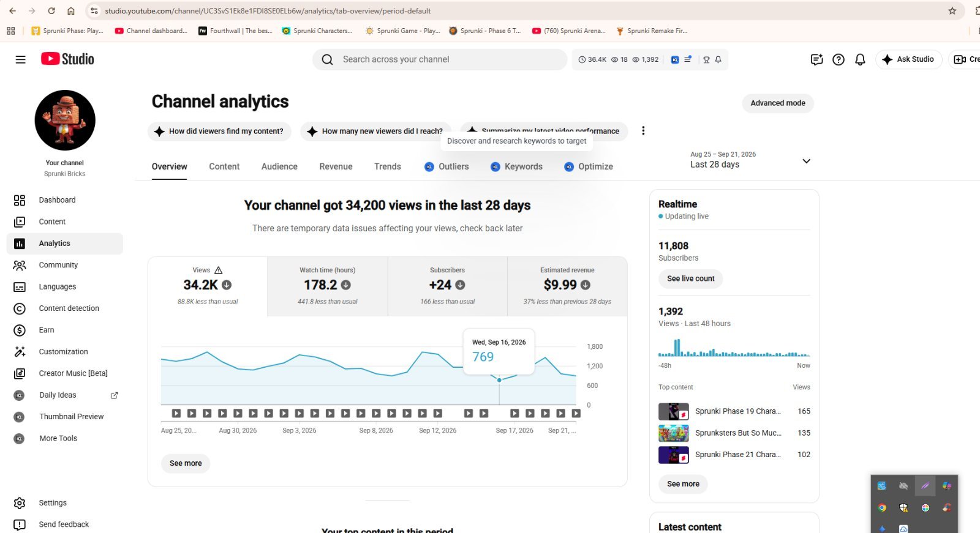Click the search across your channel field

click(440, 59)
